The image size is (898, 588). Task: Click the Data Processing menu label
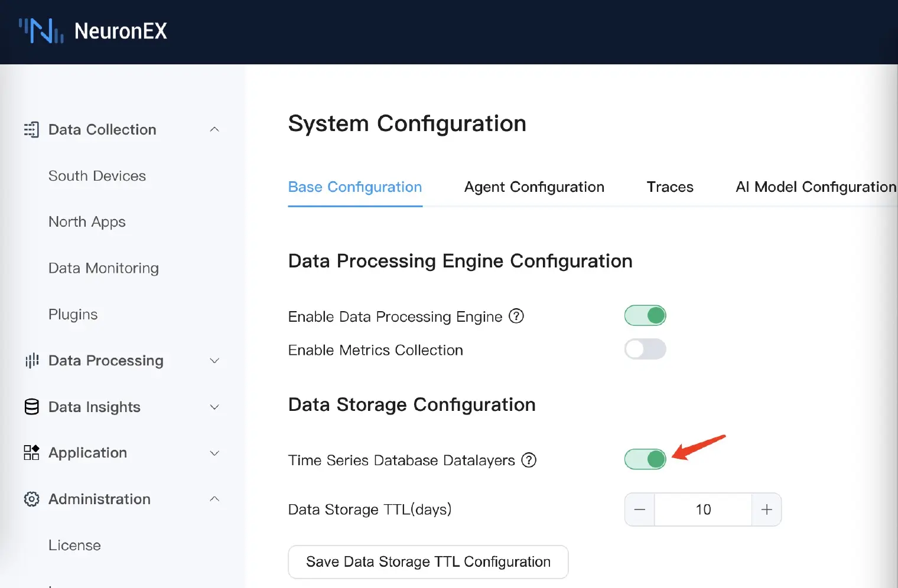click(106, 360)
